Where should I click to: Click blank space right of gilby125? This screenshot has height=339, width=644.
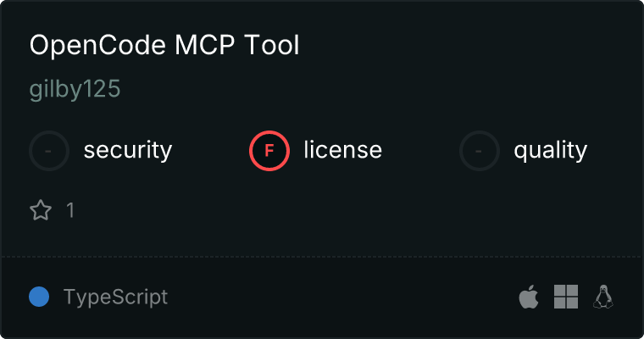[369, 89]
